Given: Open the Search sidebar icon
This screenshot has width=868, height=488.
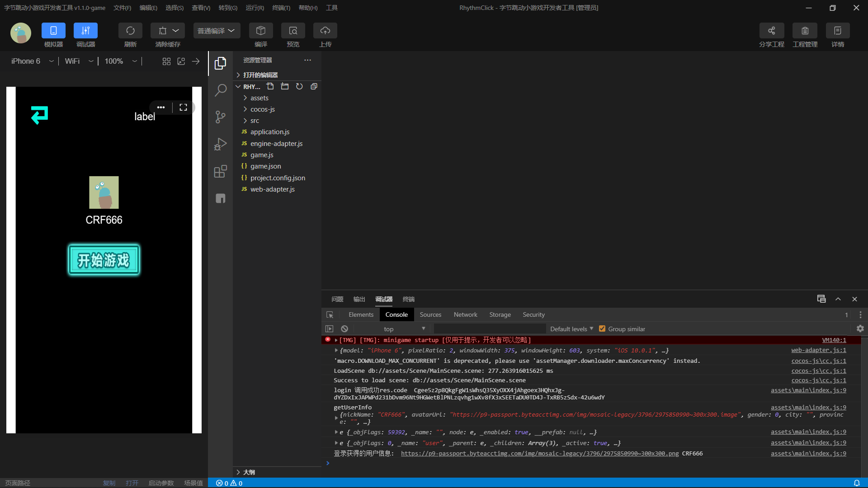Looking at the screenshot, I should (220, 90).
